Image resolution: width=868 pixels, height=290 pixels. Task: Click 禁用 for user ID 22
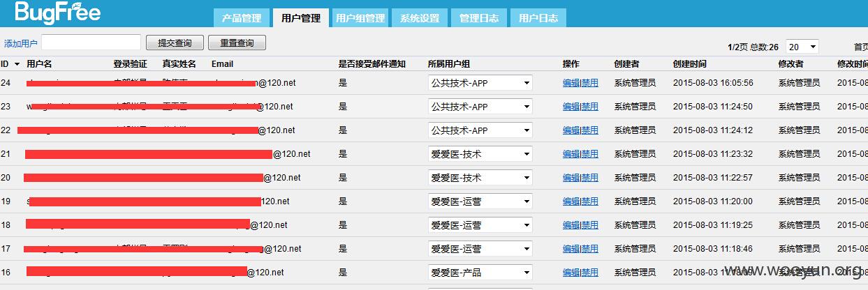[x=590, y=130]
